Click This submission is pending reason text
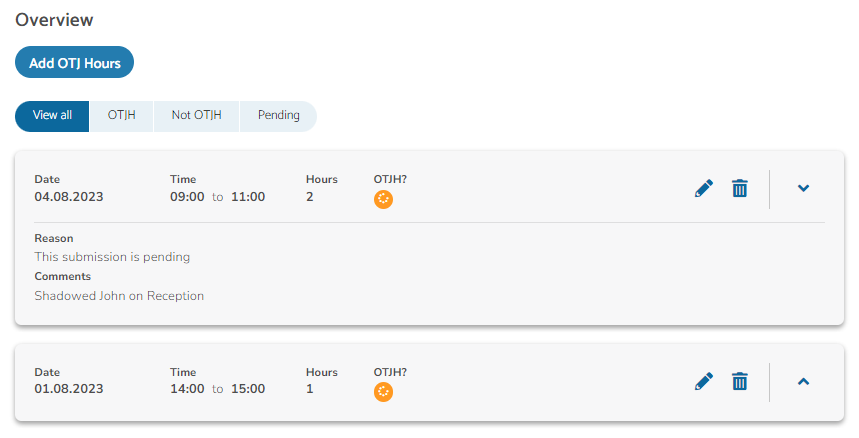The height and width of the screenshot is (438, 859). tap(112, 257)
